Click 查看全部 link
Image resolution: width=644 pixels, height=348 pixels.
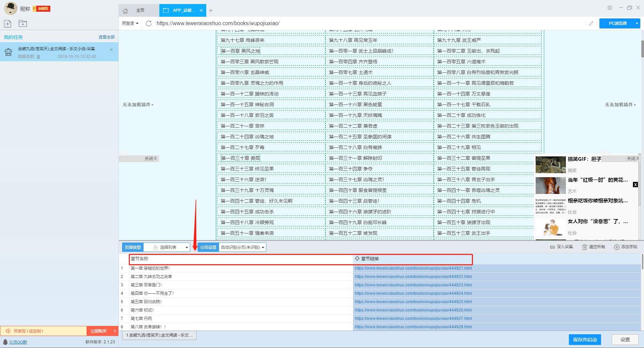(107, 37)
